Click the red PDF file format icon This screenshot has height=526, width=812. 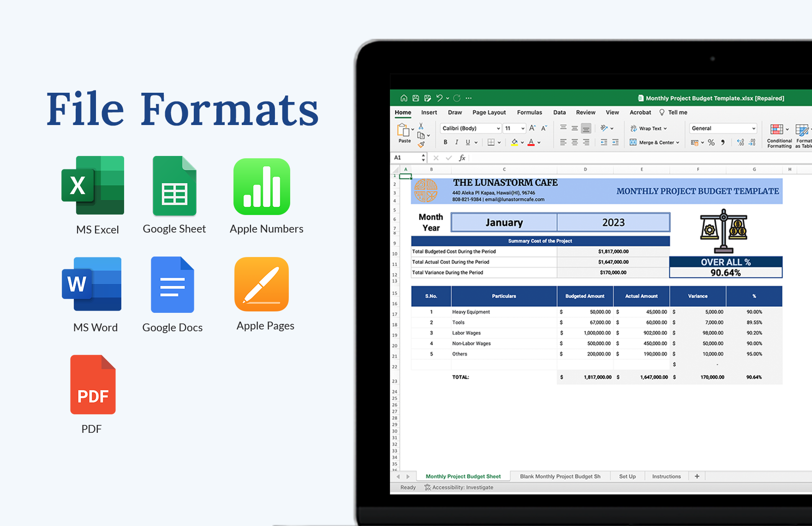(x=93, y=384)
